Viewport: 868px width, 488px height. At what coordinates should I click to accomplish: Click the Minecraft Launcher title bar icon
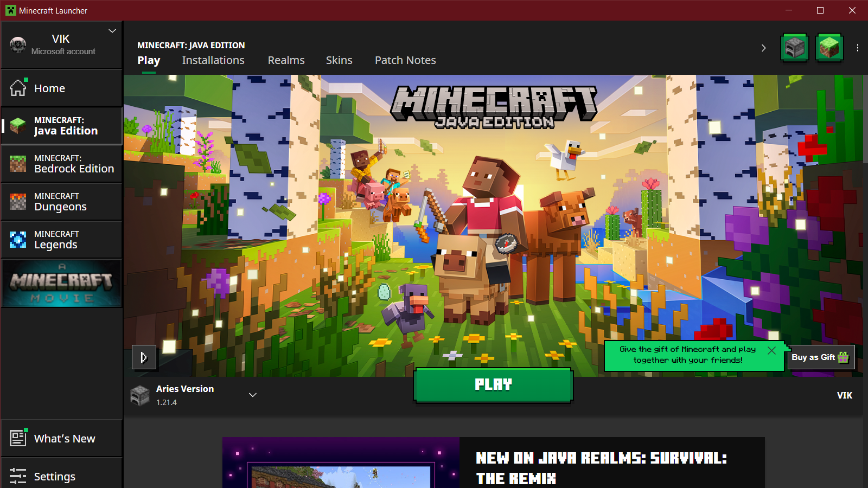point(11,10)
